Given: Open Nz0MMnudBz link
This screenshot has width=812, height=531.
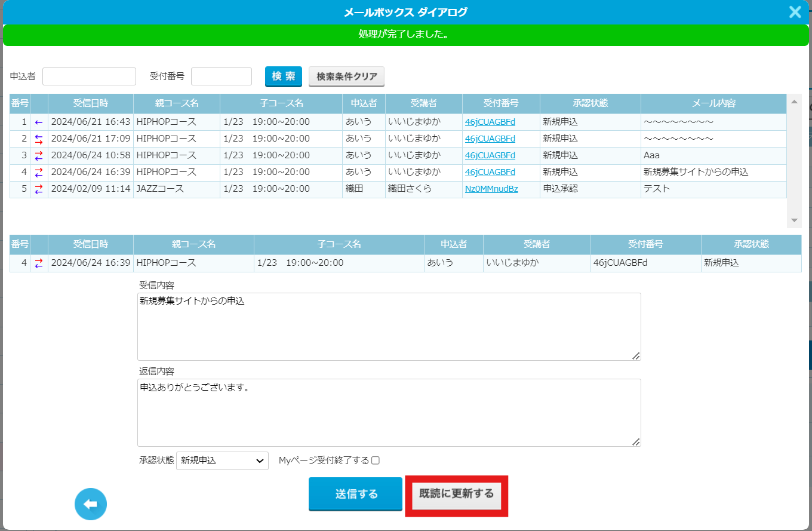Looking at the screenshot, I should click(491, 189).
